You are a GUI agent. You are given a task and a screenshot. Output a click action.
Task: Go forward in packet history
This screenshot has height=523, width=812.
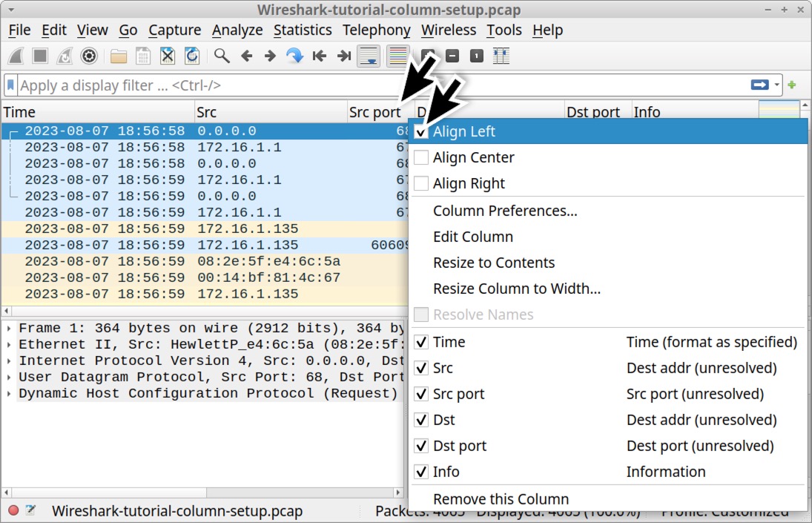(x=270, y=56)
